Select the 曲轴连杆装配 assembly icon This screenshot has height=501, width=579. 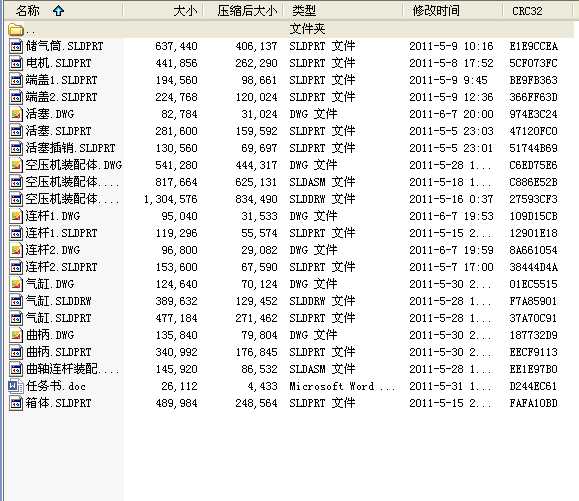click(x=16, y=369)
